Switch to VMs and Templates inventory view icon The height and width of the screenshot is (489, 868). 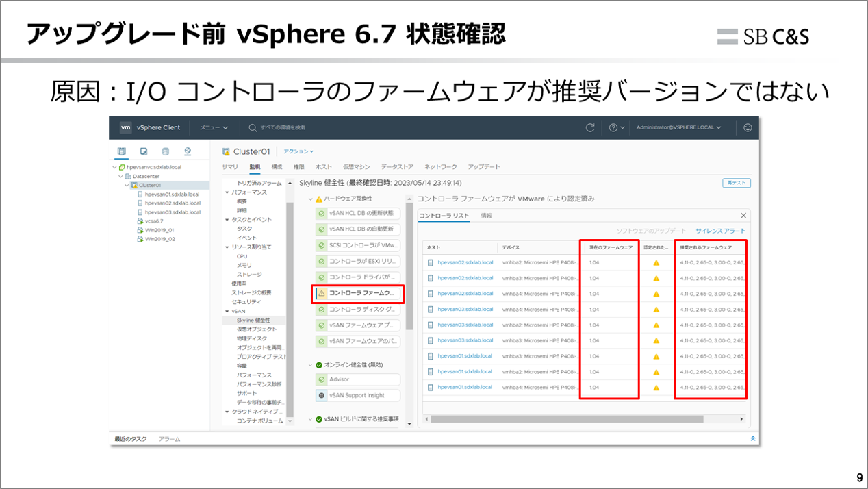pyautogui.click(x=144, y=151)
